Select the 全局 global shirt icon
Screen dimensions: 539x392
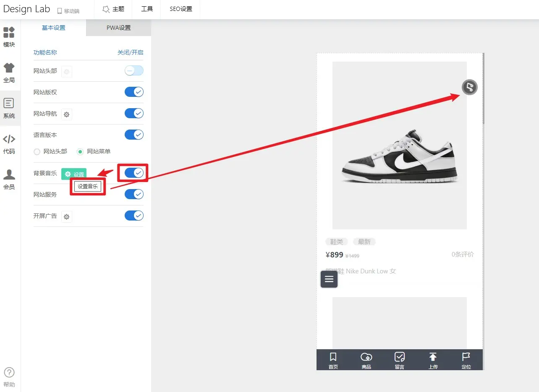9,72
